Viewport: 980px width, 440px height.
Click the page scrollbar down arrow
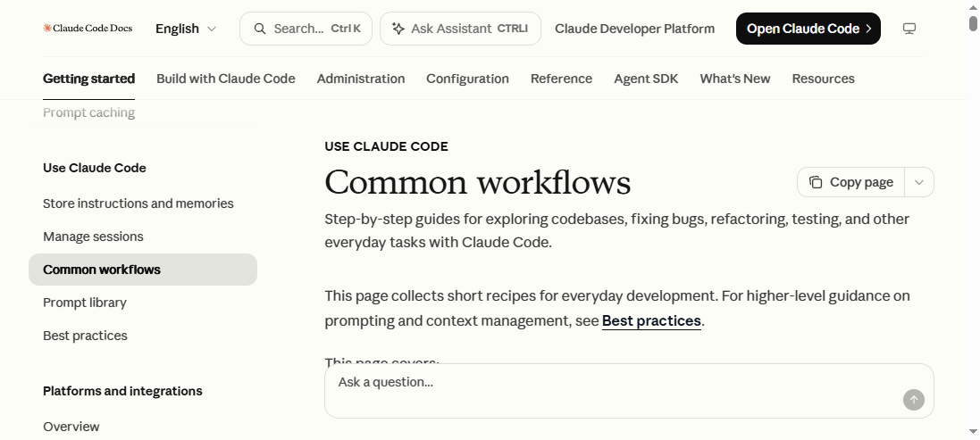pyautogui.click(x=973, y=431)
